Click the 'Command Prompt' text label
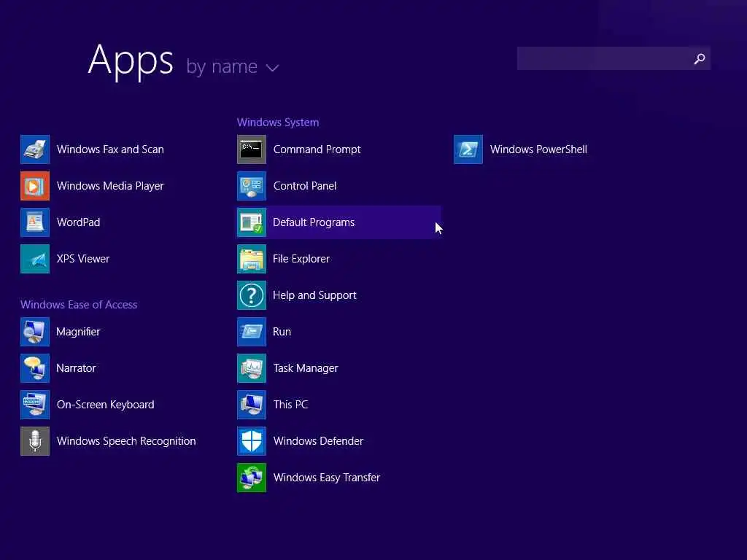This screenshot has width=747, height=560. tap(317, 149)
